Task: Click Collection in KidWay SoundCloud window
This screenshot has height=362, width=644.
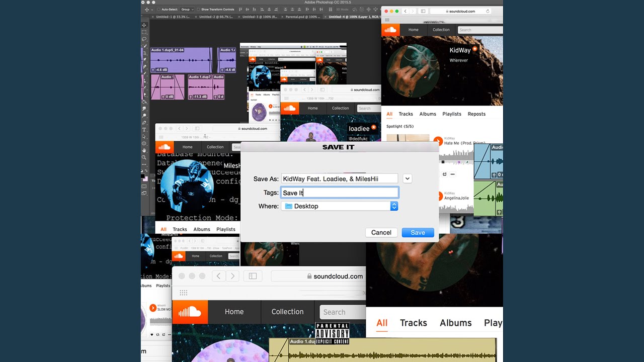Action: pos(441,30)
